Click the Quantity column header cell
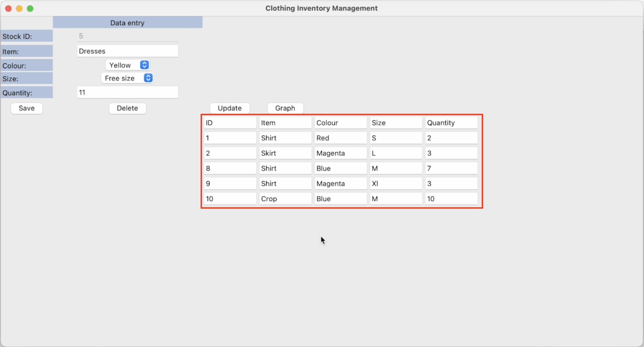This screenshot has width=644, height=347. (x=451, y=123)
